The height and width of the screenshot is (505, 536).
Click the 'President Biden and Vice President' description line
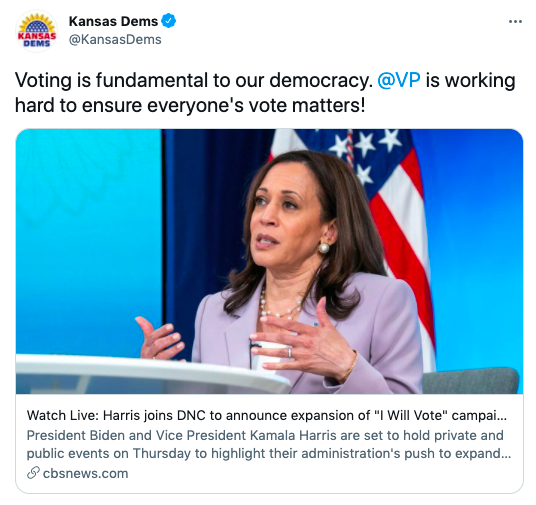(x=265, y=435)
